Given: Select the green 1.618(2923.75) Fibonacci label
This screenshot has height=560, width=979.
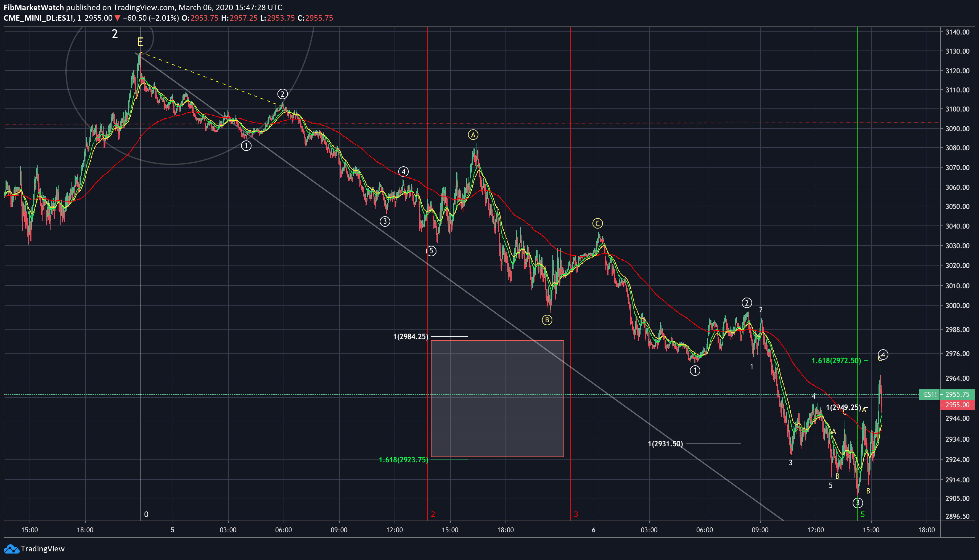Looking at the screenshot, I should [x=403, y=460].
